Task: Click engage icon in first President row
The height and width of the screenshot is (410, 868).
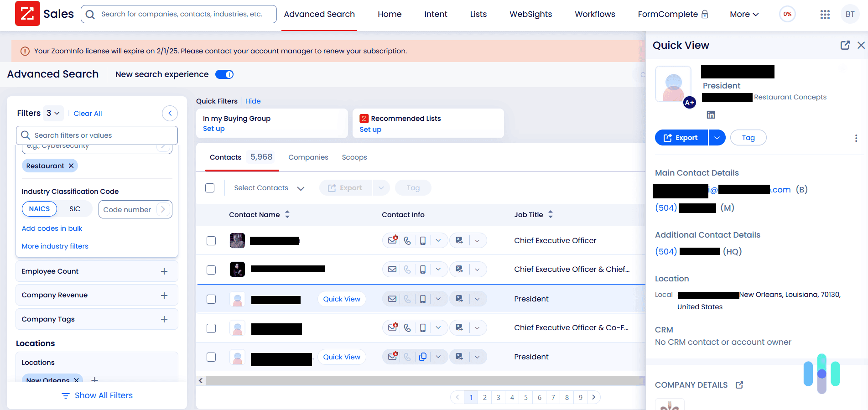Action: tap(459, 299)
